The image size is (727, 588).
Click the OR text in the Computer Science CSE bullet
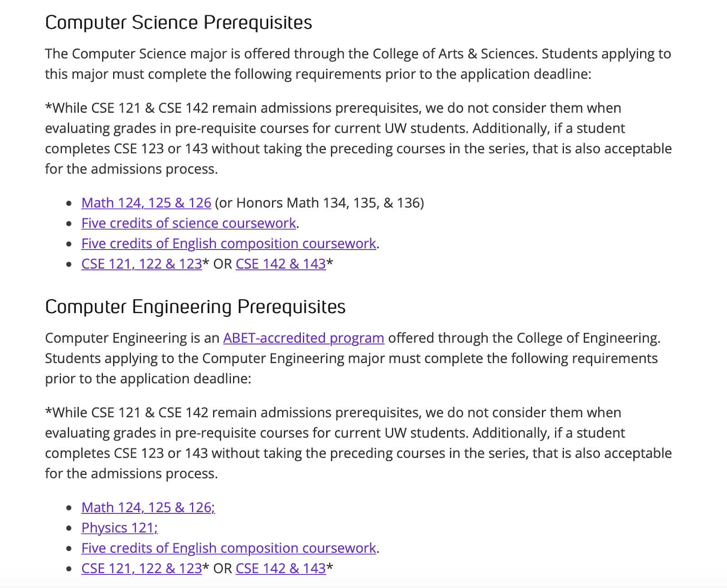coord(223,264)
